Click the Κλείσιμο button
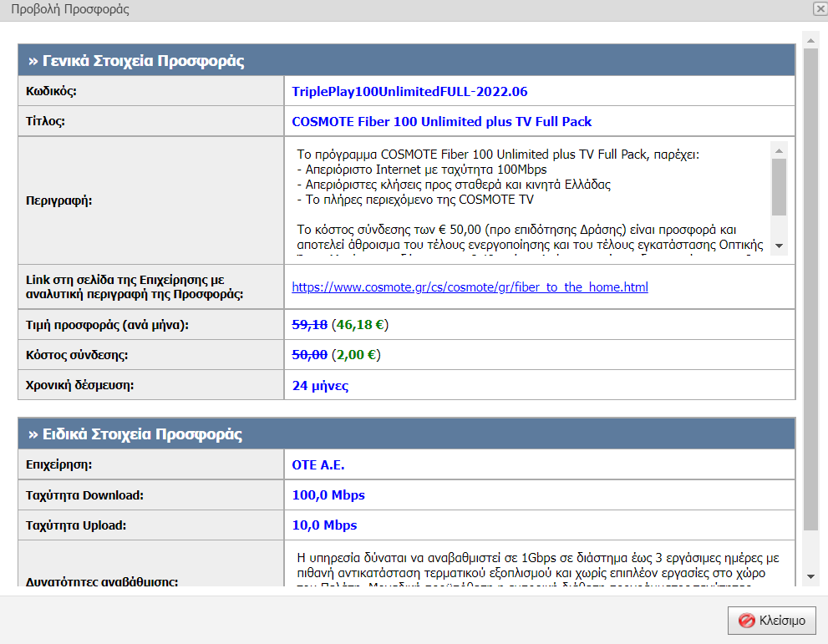 tap(771, 621)
